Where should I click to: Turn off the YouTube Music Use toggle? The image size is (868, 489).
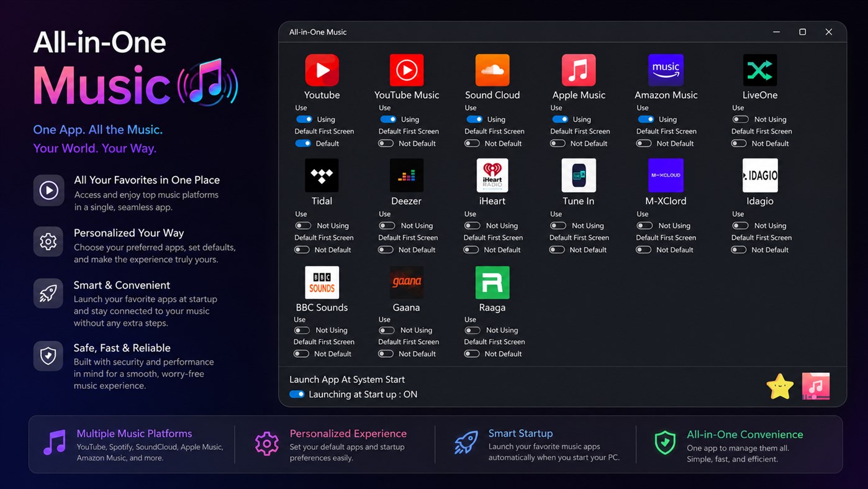[x=388, y=119]
